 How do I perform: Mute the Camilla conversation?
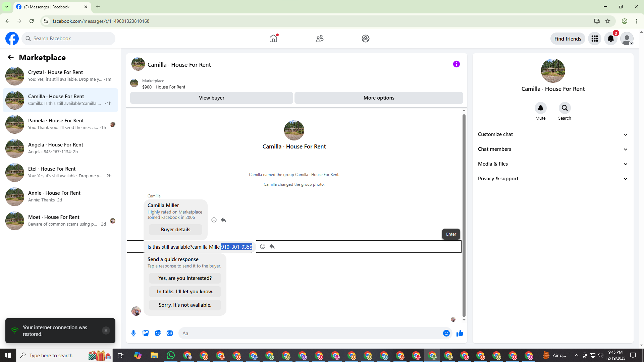(x=540, y=108)
